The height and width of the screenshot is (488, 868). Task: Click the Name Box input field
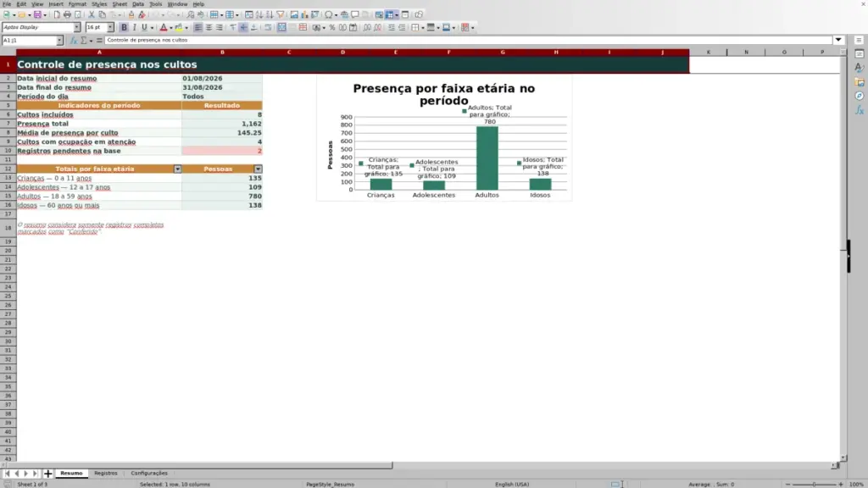click(x=29, y=40)
